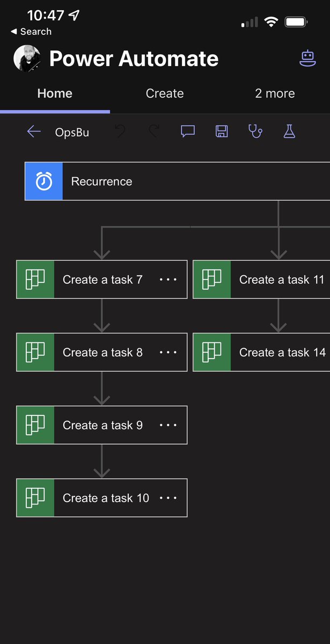
Task: Open the comments speech bubble icon
Action: click(x=188, y=131)
